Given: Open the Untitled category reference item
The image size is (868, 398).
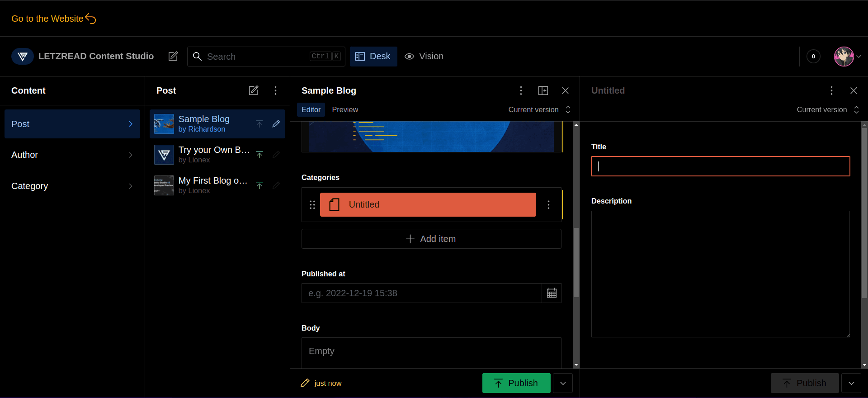Looking at the screenshot, I should (x=428, y=205).
